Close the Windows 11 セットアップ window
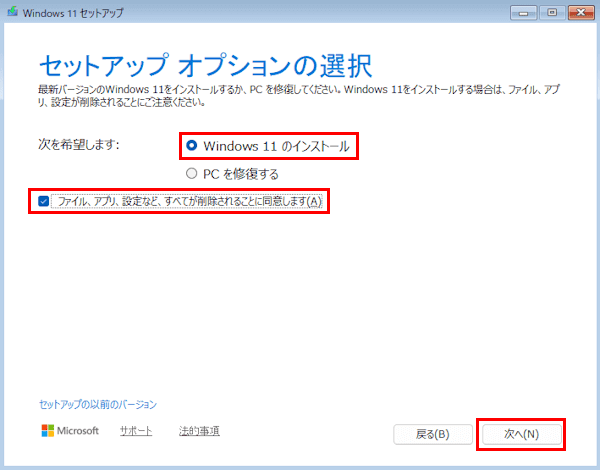This screenshot has height=470, width=600. tap(581, 13)
